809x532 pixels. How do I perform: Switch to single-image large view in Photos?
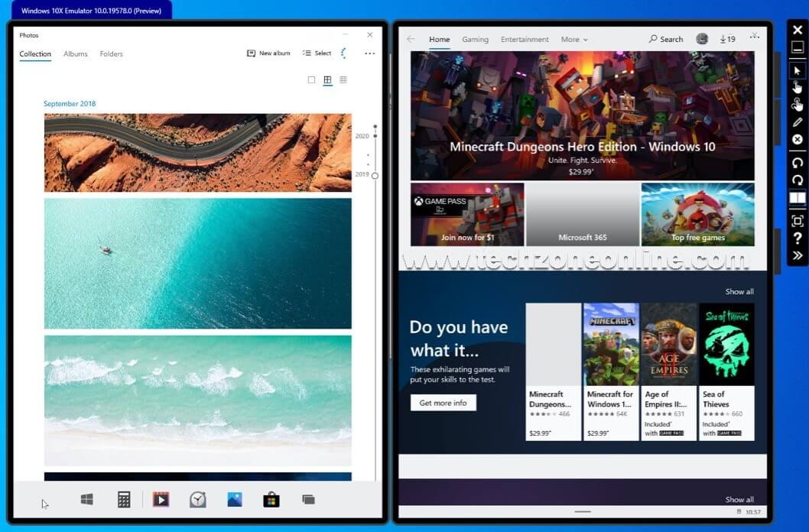[x=311, y=80]
